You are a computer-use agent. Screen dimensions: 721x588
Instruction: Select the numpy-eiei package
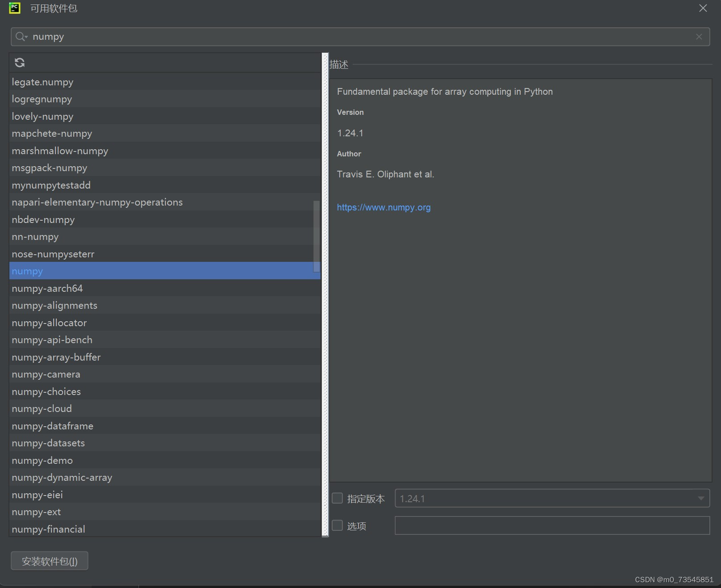[x=164, y=495]
